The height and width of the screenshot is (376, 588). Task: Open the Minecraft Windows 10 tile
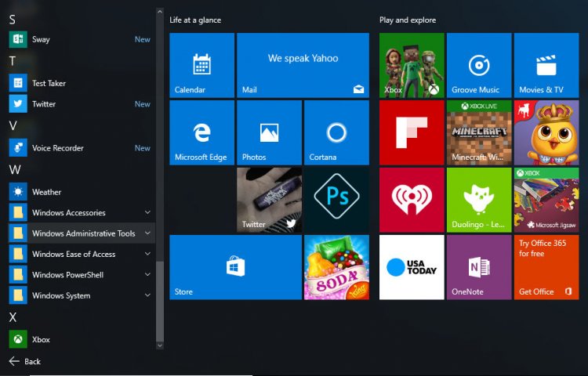pos(479,132)
